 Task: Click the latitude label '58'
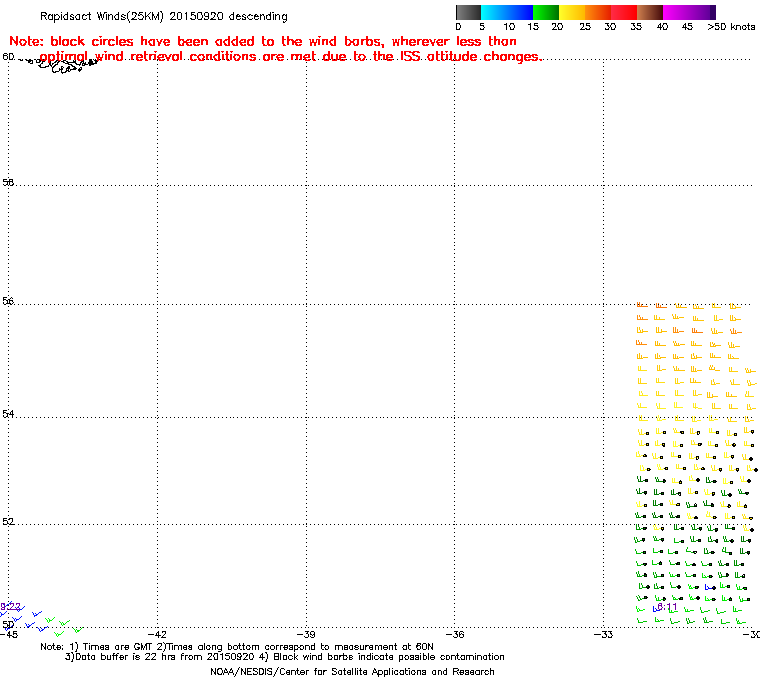tap(8, 183)
